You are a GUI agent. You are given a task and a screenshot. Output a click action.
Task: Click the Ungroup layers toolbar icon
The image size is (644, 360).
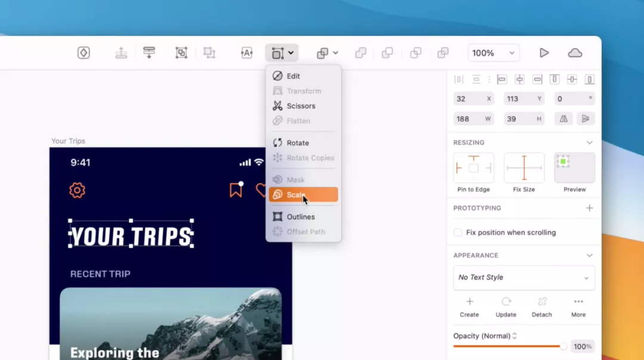click(209, 53)
